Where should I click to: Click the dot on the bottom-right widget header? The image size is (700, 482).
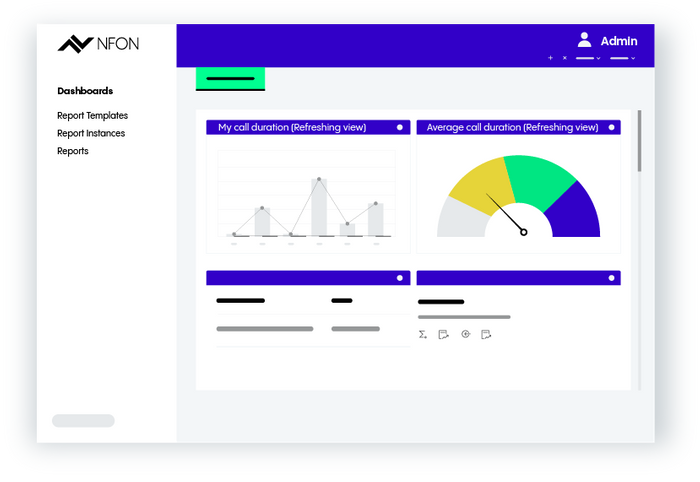point(612,278)
